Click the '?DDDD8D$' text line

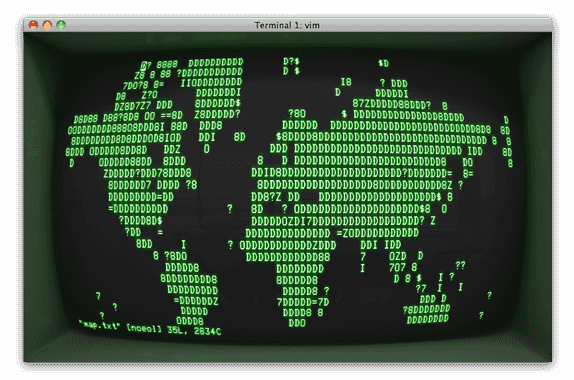(141, 220)
